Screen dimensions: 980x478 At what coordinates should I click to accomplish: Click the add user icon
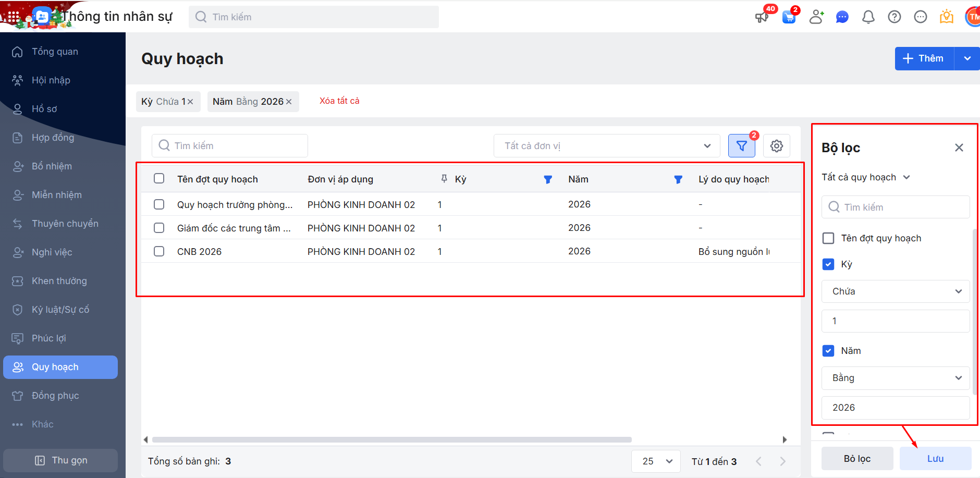click(x=816, y=17)
